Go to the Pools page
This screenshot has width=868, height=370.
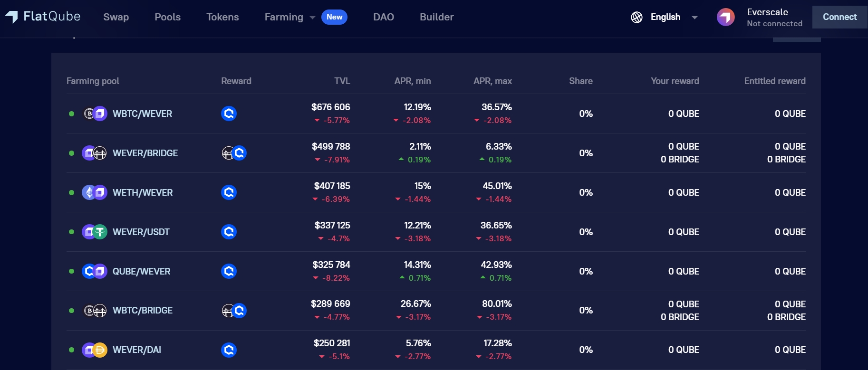point(168,17)
